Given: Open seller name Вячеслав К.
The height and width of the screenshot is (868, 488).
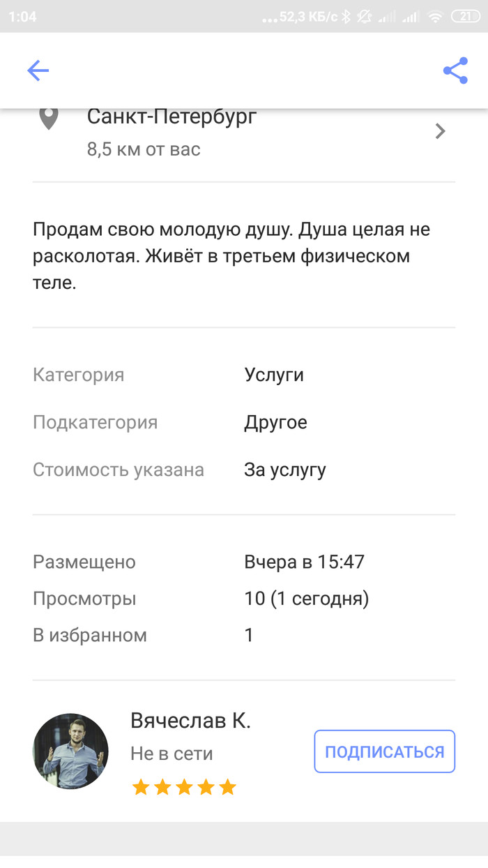Looking at the screenshot, I should 190,721.
